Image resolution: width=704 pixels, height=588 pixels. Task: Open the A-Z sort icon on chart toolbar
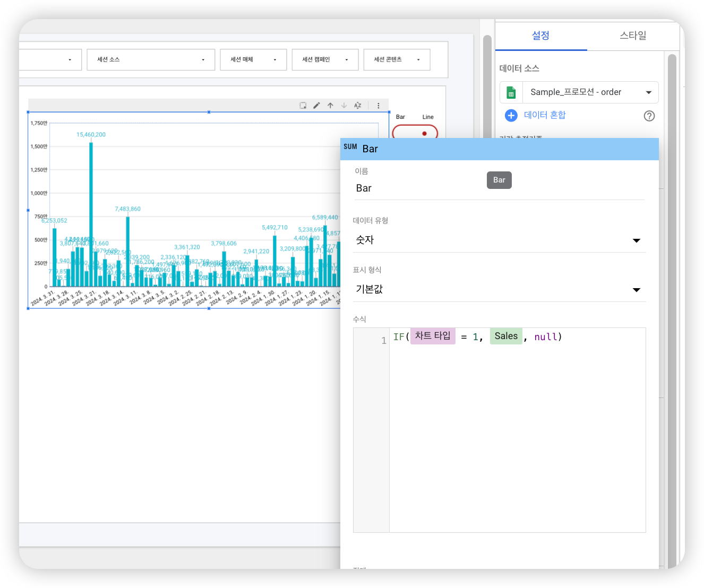pyautogui.click(x=358, y=106)
